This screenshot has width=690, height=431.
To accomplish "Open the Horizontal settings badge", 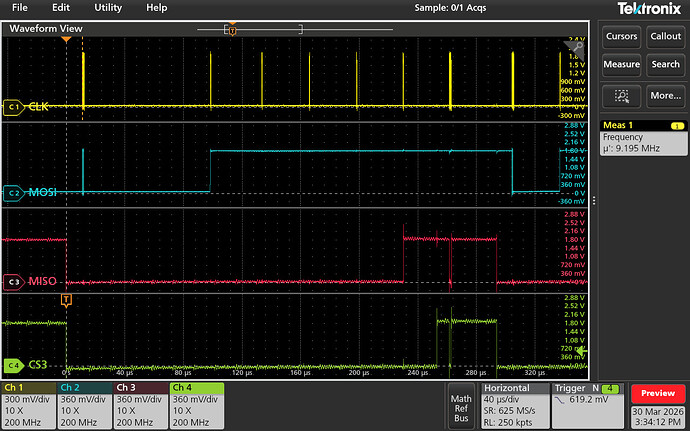I will (x=514, y=405).
